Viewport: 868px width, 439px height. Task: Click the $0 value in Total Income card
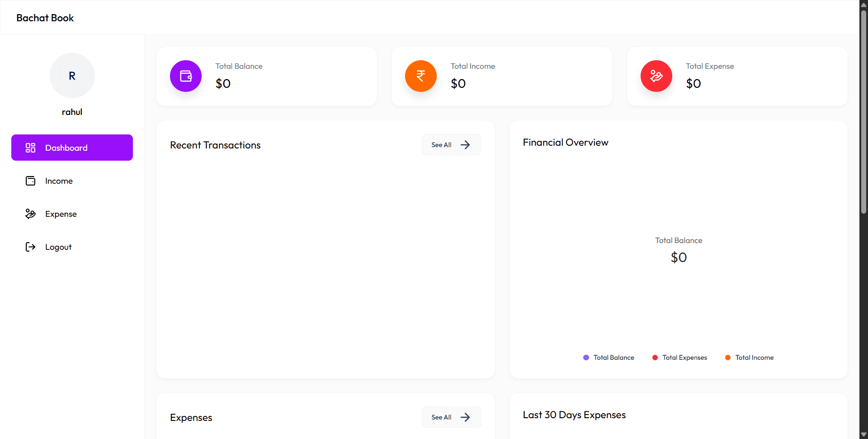pyautogui.click(x=458, y=83)
